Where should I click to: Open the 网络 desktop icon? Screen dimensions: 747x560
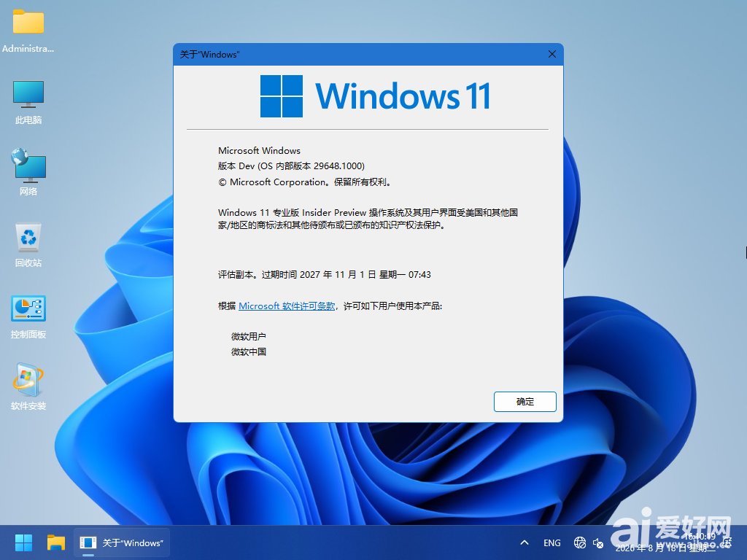point(28,172)
